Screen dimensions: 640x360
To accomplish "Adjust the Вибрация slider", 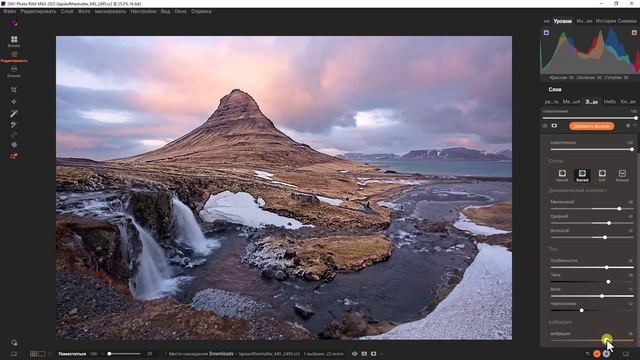I will click(592, 340).
